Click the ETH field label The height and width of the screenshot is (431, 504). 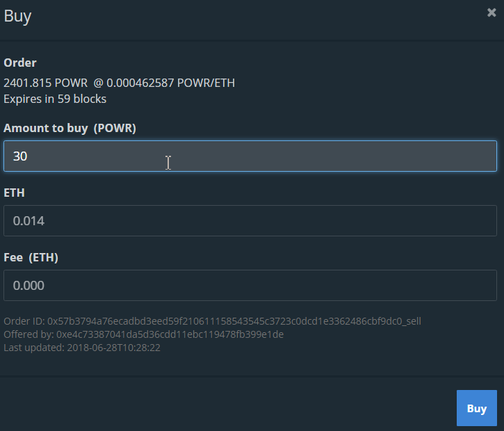pos(14,193)
